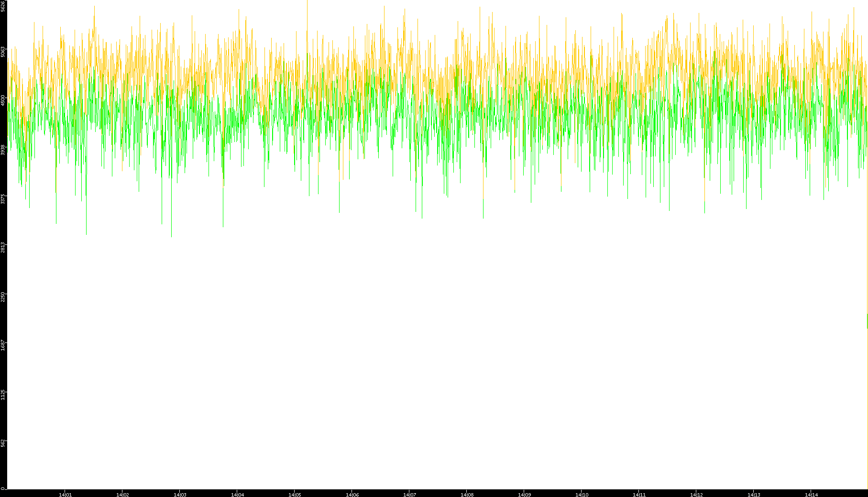Click the 0 value axis label
The image size is (868, 497).
3,488
